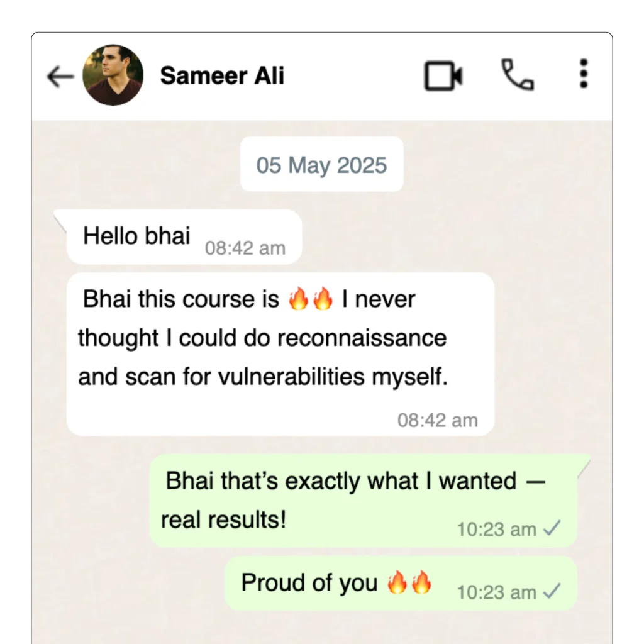Viewport: 644px width, 644px height.
Task: Start a video call with Sameer Ali
Action: click(443, 75)
